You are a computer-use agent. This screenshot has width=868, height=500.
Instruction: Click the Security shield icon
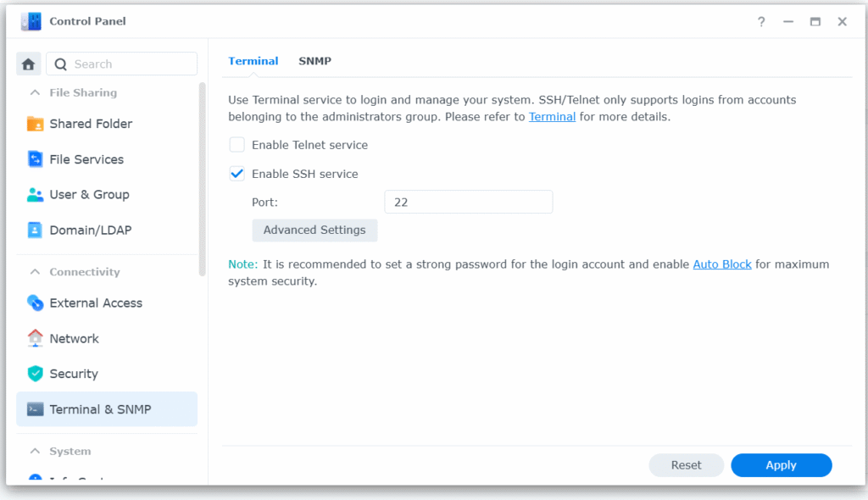point(35,374)
